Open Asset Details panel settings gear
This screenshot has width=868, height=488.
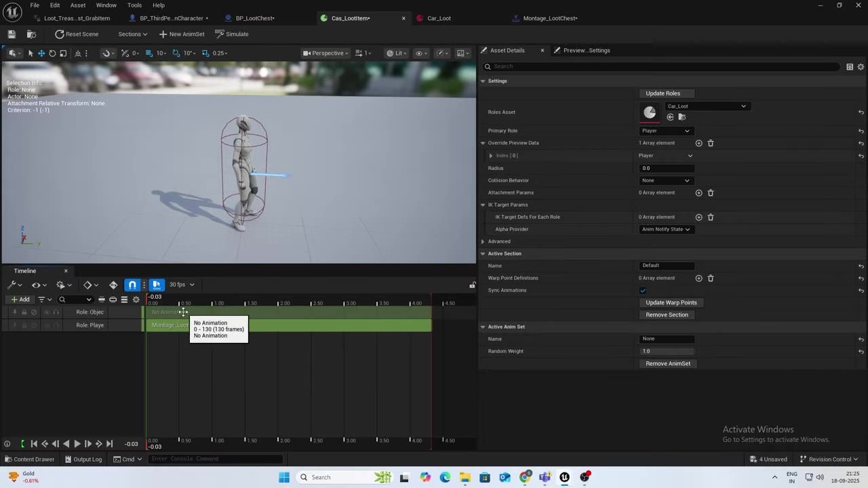861,66
